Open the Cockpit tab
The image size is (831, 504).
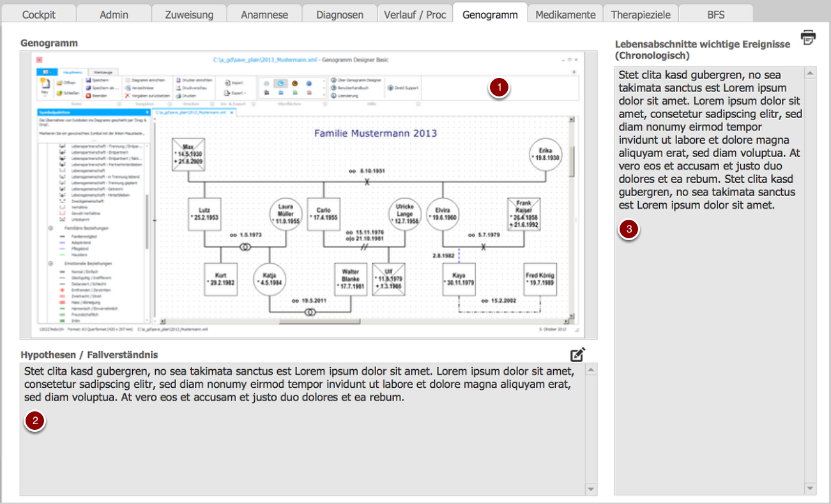[x=39, y=14]
